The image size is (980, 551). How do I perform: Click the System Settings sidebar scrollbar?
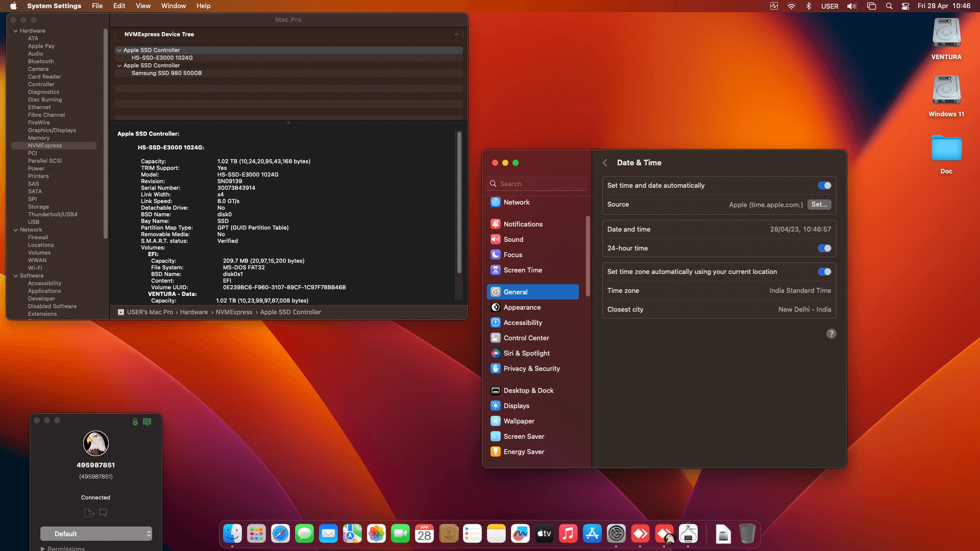588,256
